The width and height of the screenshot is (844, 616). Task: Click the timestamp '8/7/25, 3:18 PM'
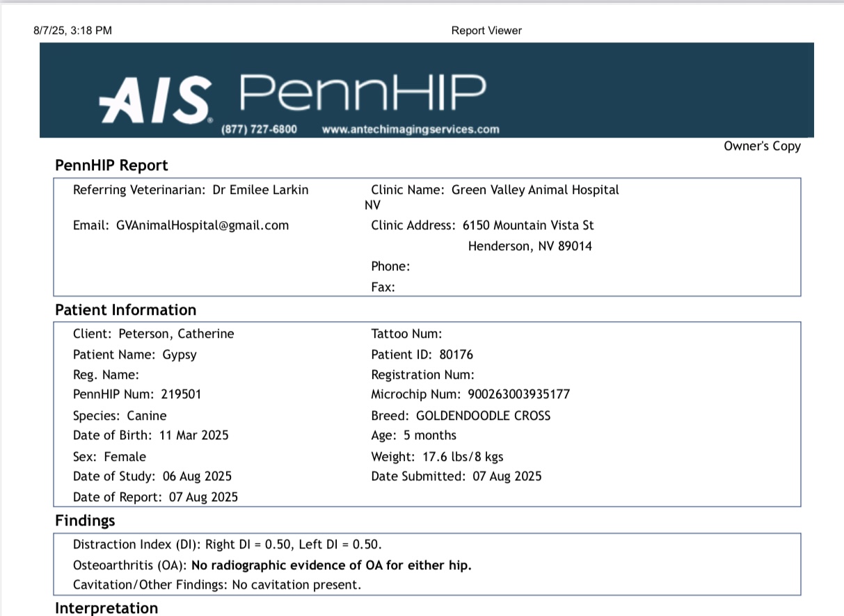coord(72,31)
